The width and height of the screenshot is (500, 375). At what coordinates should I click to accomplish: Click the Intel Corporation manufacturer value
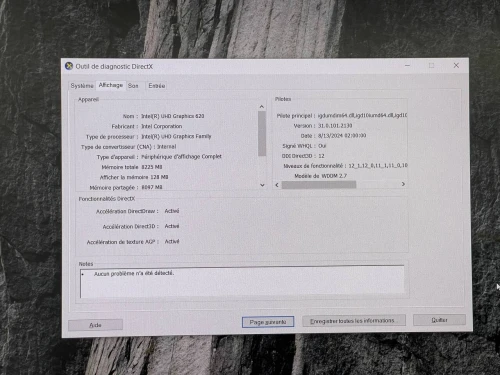162,126
